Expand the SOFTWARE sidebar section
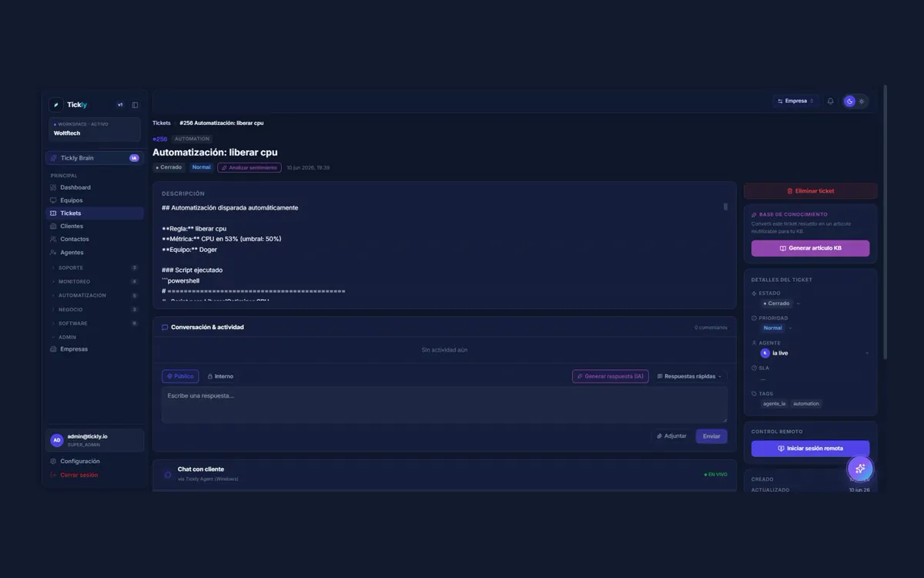924x578 pixels. pyautogui.click(x=95, y=323)
